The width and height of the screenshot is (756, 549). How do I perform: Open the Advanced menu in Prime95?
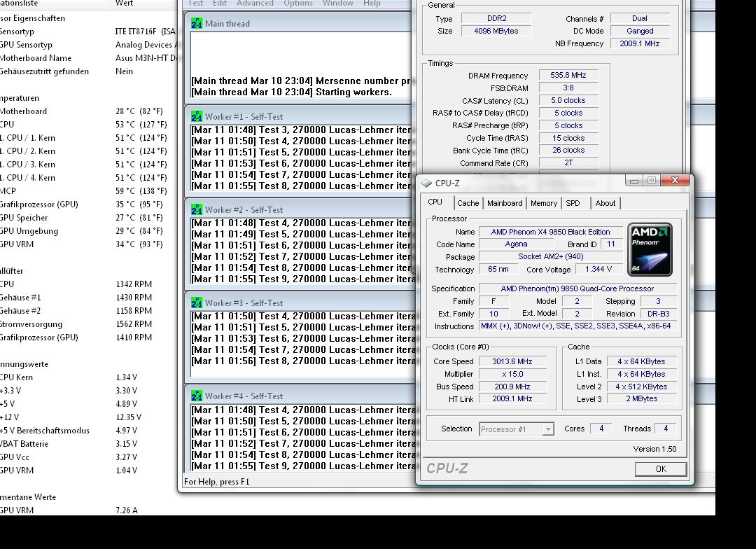coord(255,3)
